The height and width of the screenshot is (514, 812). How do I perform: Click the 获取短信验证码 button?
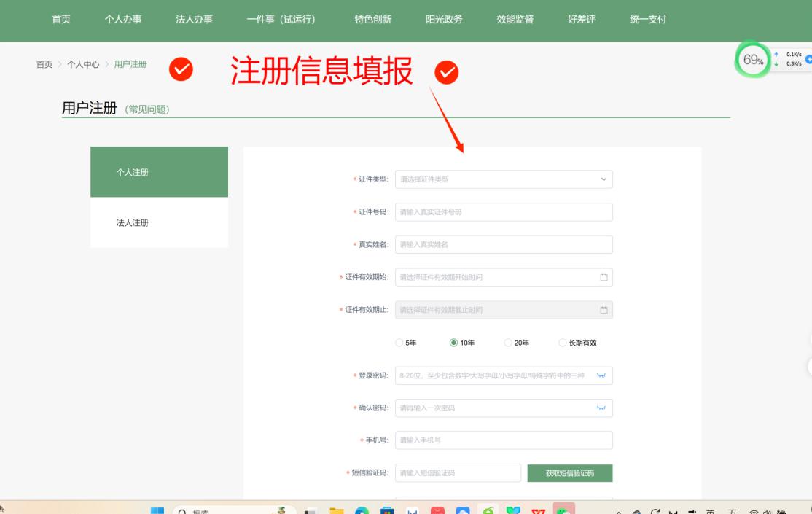tap(569, 473)
